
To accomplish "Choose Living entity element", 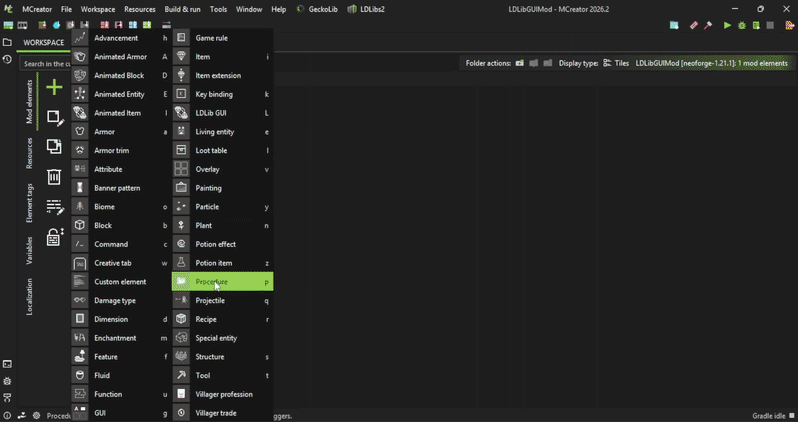I will click(222, 132).
